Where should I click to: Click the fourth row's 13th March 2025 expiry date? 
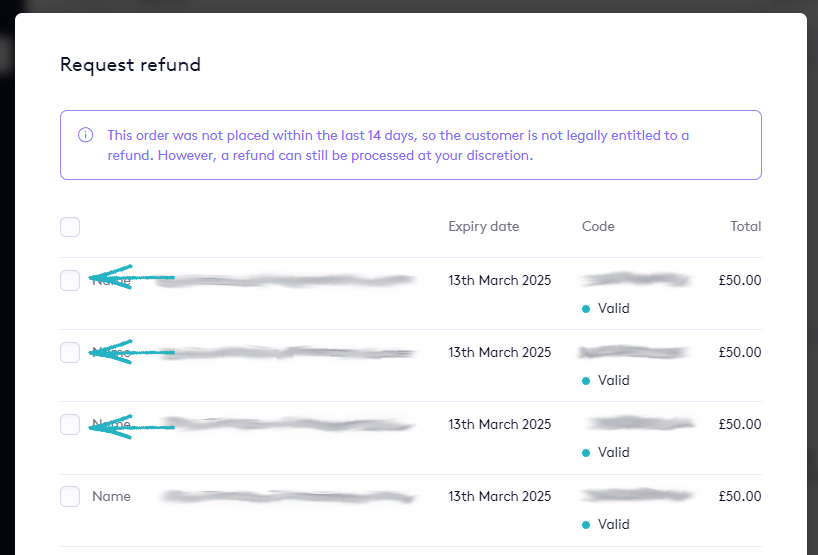499,496
